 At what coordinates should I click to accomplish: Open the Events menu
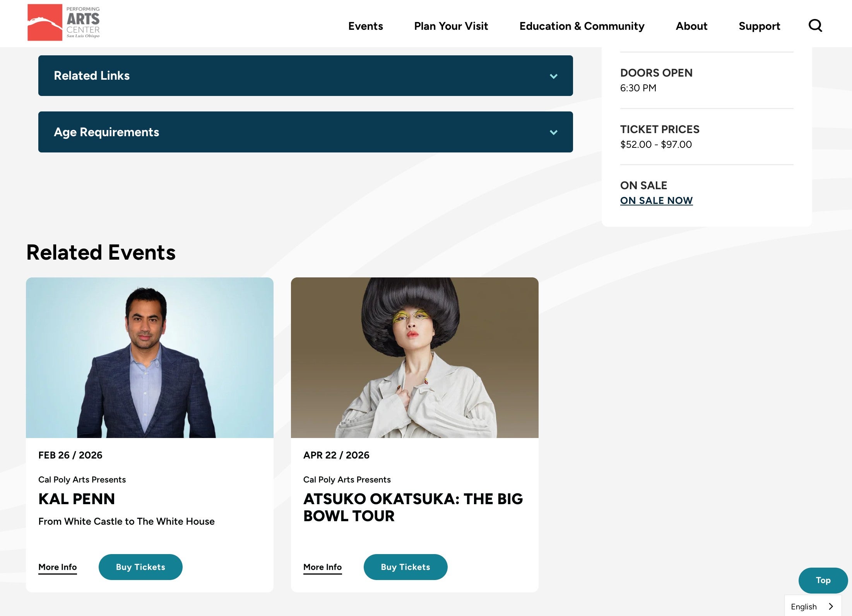click(365, 26)
